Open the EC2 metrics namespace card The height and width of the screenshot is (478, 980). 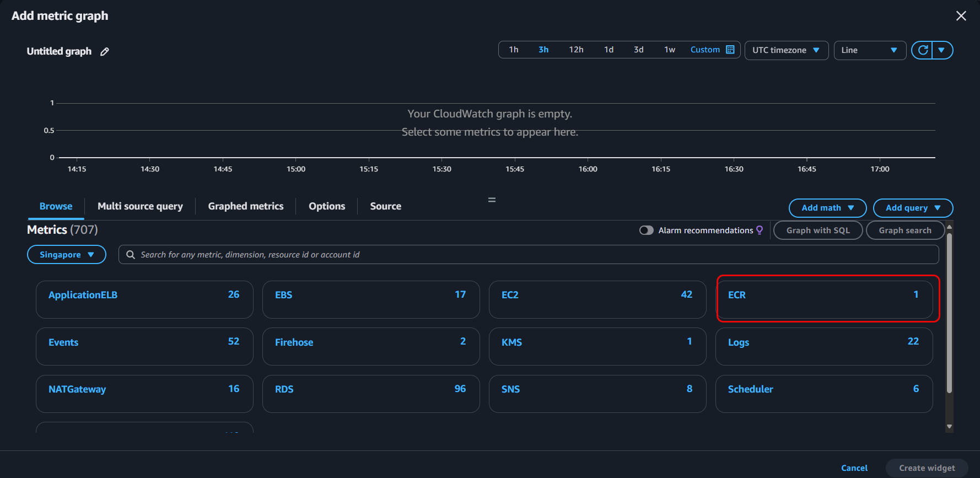click(x=597, y=299)
